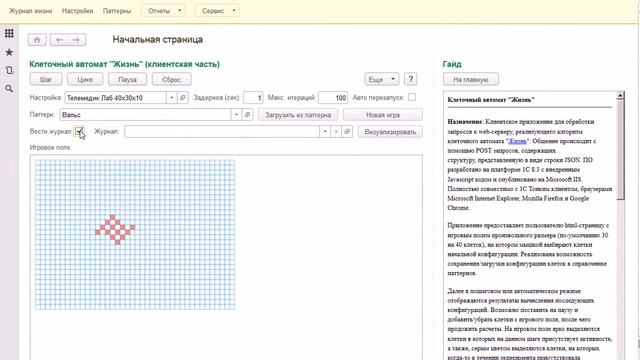Click На главную guide button
Viewport: 640px width, 360px height.
click(471, 79)
